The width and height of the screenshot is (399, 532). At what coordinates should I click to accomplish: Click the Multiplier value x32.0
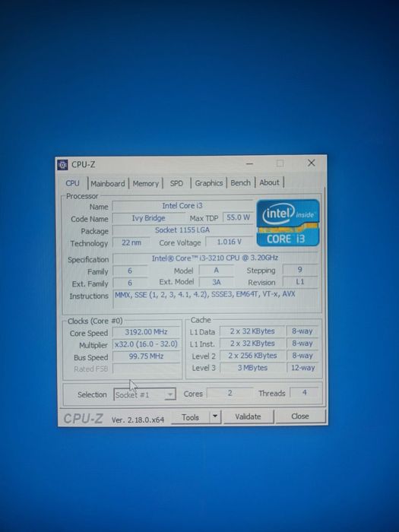[146, 344]
